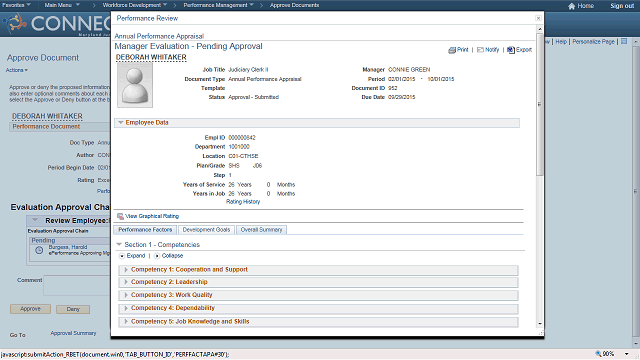Open the Rating History link
The height and width of the screenshot is (360, 640).
click(x=243, y=202)
